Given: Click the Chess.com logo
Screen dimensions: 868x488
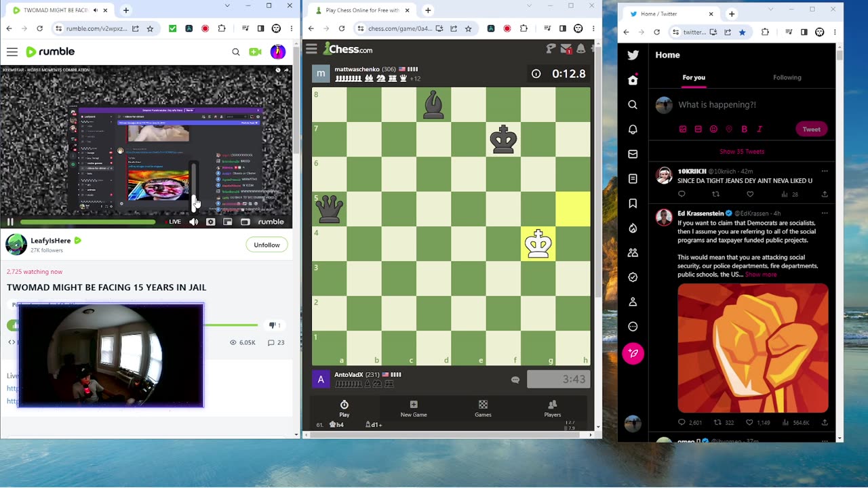Looking at the screenshot, I should [348, 49].
